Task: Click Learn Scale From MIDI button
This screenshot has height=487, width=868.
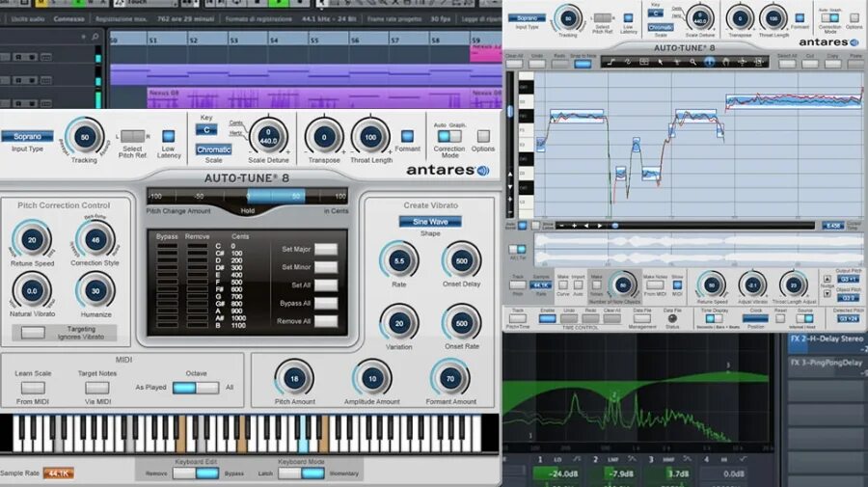Action: click(33, 388)
